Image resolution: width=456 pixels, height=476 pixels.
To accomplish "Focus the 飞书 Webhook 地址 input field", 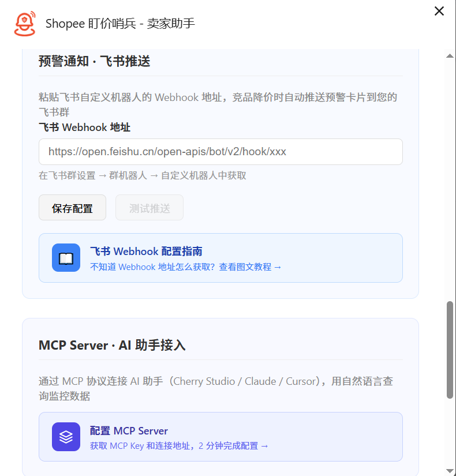I will (x=220, y=152).
